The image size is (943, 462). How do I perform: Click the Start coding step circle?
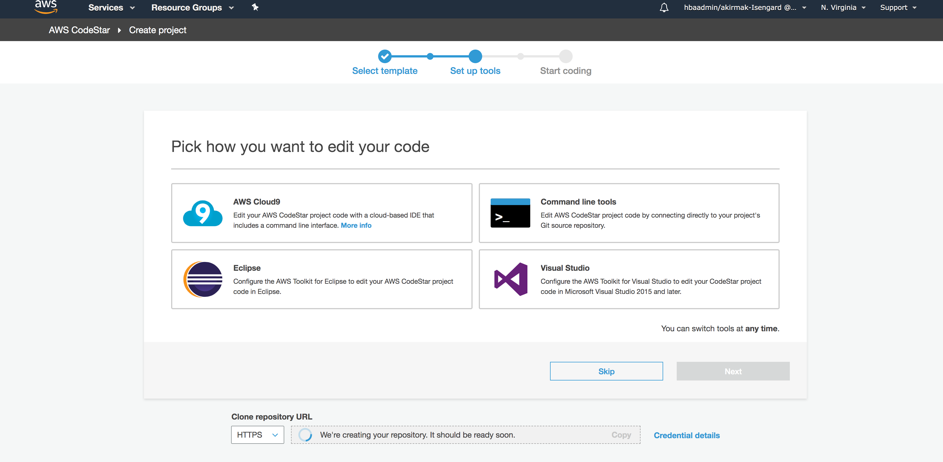tap(565, 57)
